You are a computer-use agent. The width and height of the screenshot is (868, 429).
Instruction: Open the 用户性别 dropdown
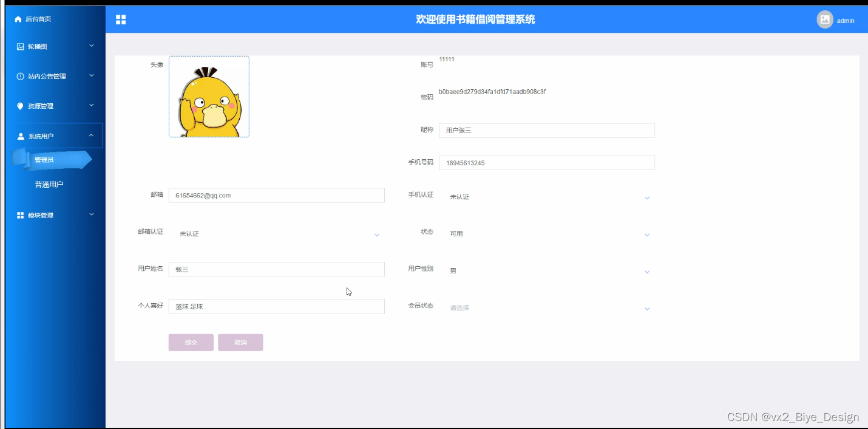[x=547, y=271]
